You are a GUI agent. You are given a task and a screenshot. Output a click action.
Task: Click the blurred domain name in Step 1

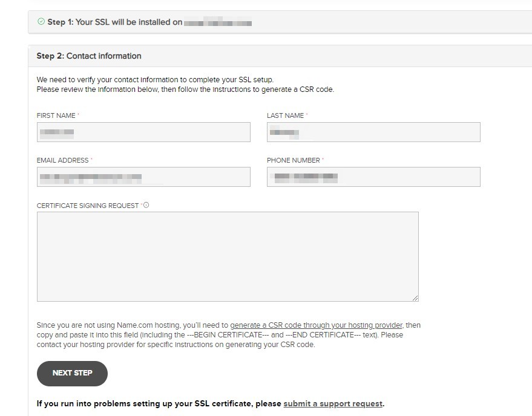[218, 22]
